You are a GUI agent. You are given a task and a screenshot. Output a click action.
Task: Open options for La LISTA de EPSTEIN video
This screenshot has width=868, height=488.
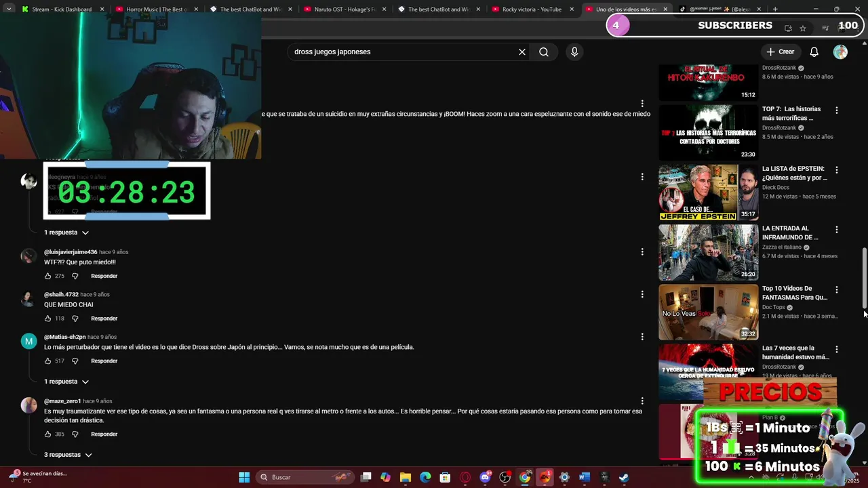(x=836, y=169)
